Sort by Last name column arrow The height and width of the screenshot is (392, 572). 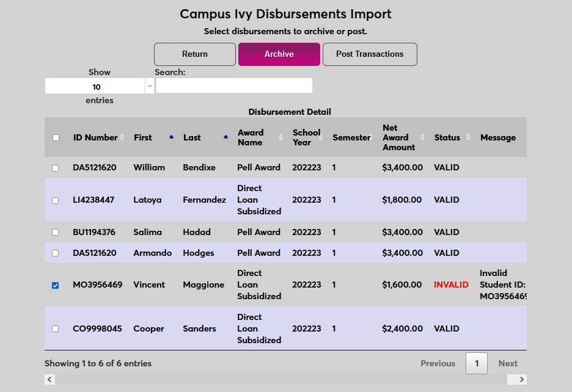coord(226,137)
